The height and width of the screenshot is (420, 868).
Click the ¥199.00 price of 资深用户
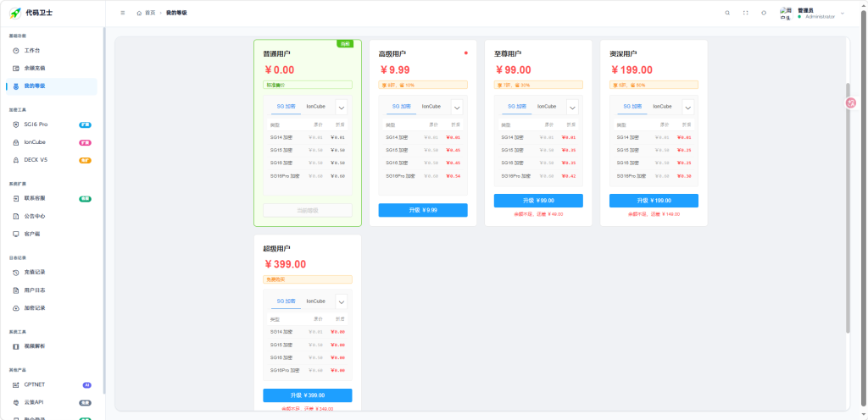[x=632, y=70]
